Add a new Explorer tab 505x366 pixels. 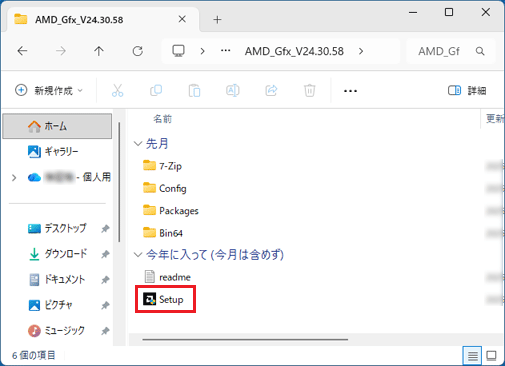217,20
